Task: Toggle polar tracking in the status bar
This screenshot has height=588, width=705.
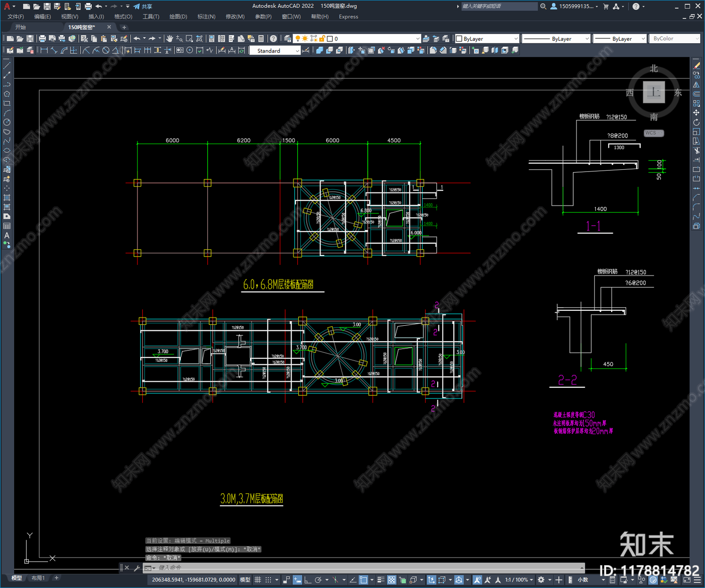Action: click(x=318, y=580)
